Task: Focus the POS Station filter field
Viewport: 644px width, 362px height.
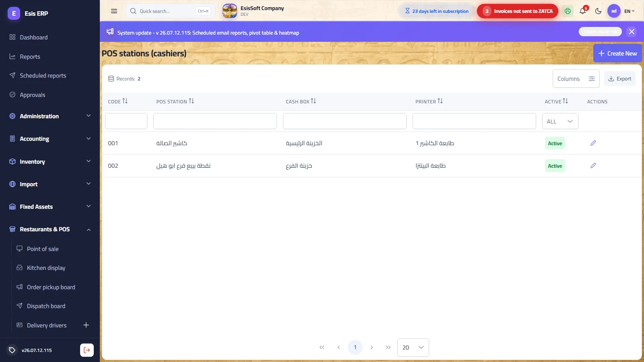Action: coord(215,121)
